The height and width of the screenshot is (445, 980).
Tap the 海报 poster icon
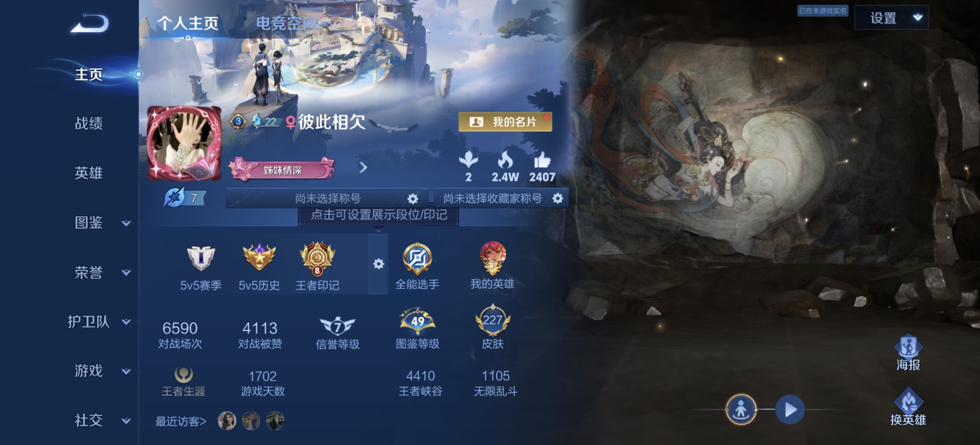(x=908, y=346)
